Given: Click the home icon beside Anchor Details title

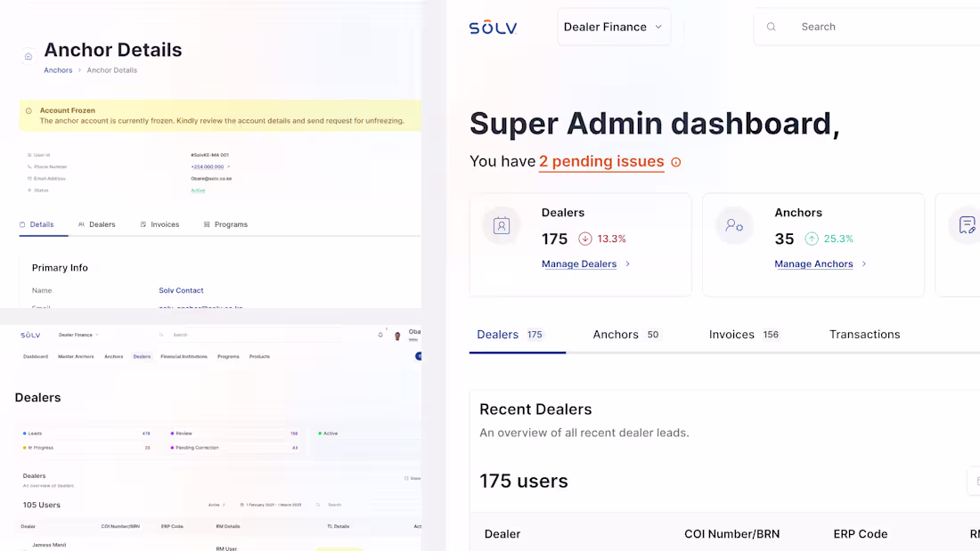Looking at the screenshot, I should 29,57.
